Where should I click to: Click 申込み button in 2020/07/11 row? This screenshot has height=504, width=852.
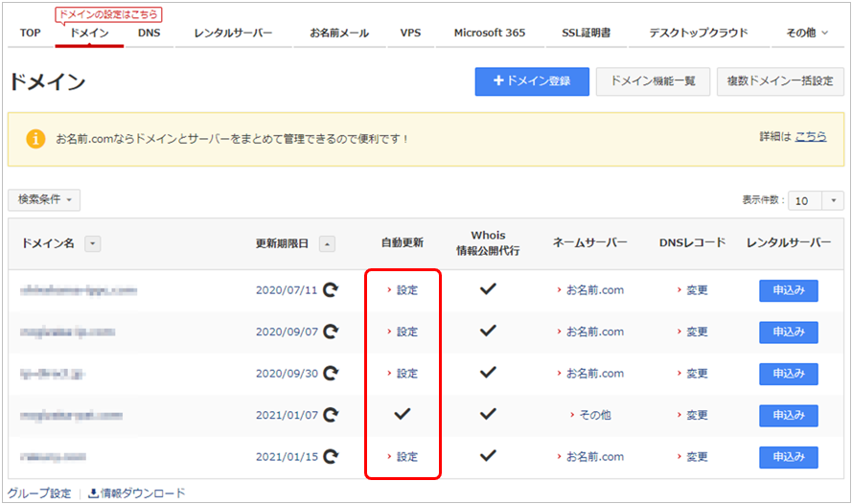pyautogui.click(x=789, y=290)
